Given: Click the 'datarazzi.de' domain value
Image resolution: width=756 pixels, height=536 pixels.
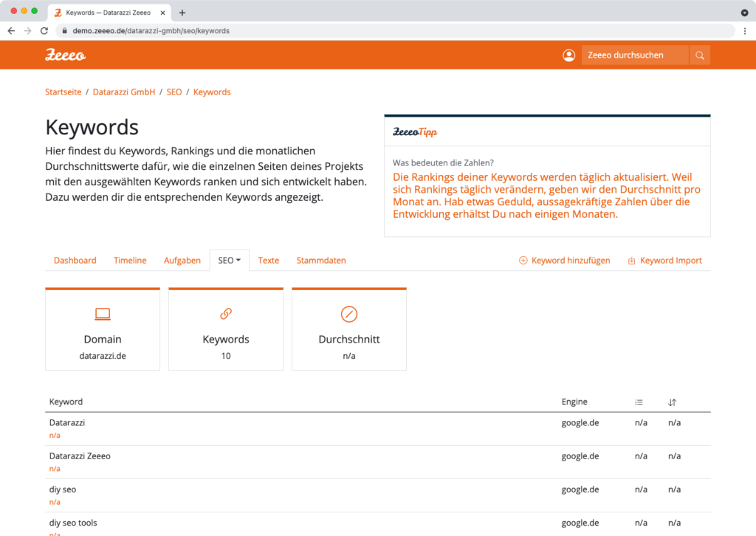Looking at the screenshot, I should click(103, 356).
